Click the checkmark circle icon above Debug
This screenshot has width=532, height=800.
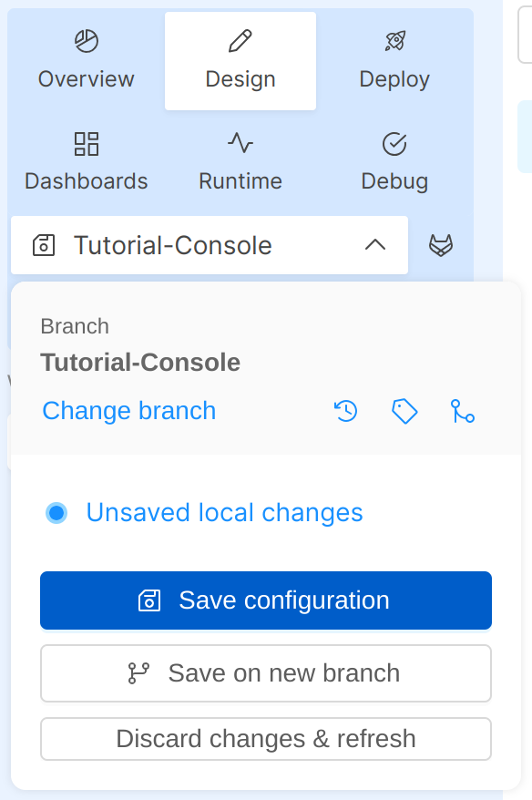(x=394, y=142)
